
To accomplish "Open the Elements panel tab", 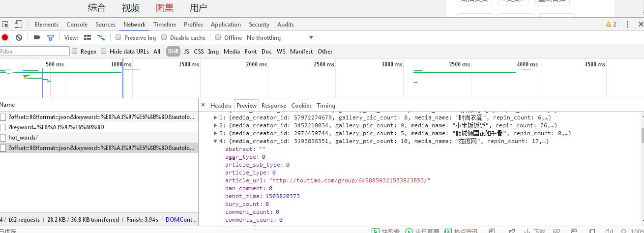I will [x=47, y=24].
